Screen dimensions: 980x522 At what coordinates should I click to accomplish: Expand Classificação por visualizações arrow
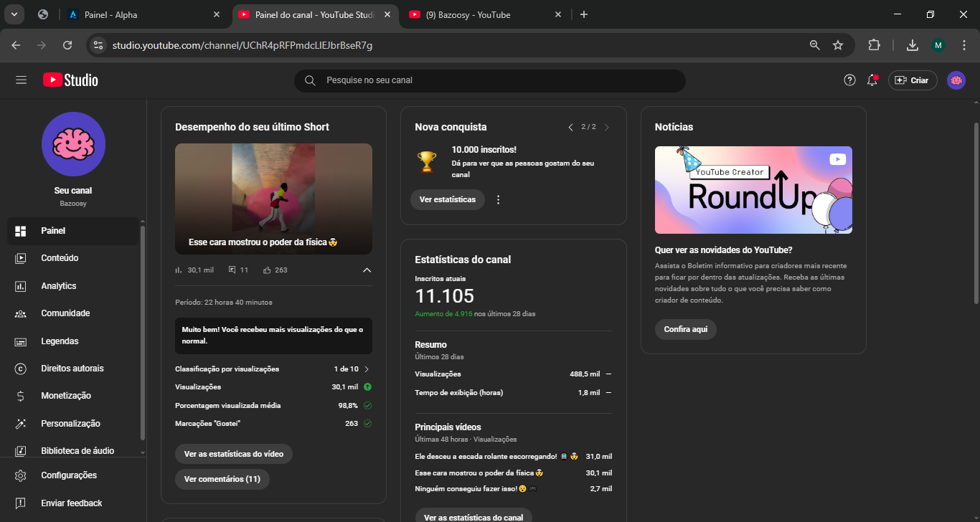[367, 369]
